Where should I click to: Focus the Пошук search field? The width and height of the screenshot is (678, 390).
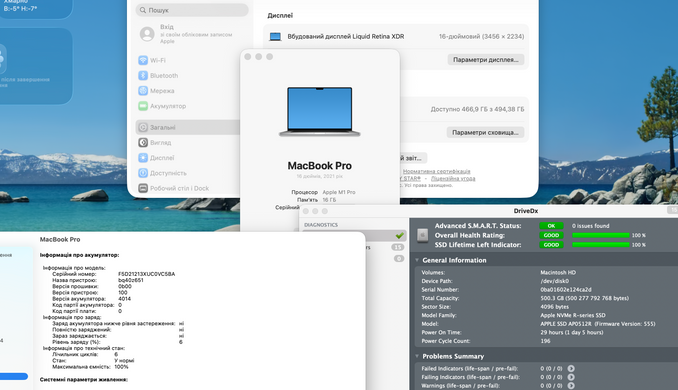192,10
